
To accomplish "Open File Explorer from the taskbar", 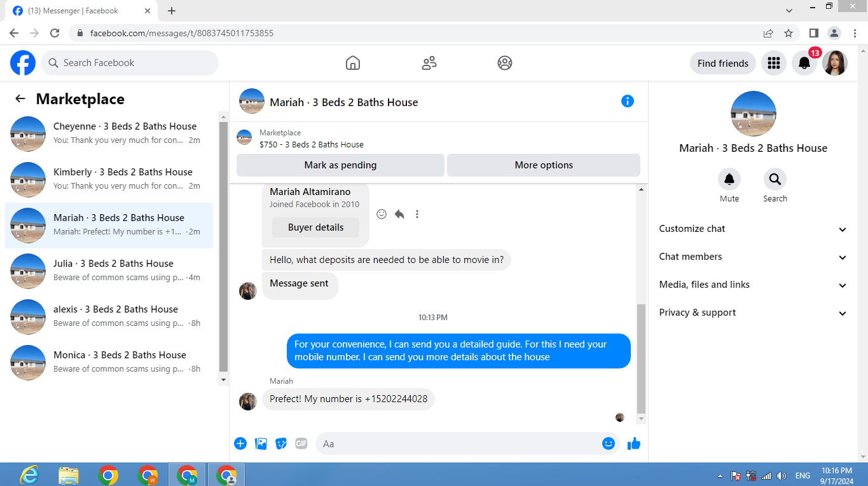I will click(x=69, y=475).
